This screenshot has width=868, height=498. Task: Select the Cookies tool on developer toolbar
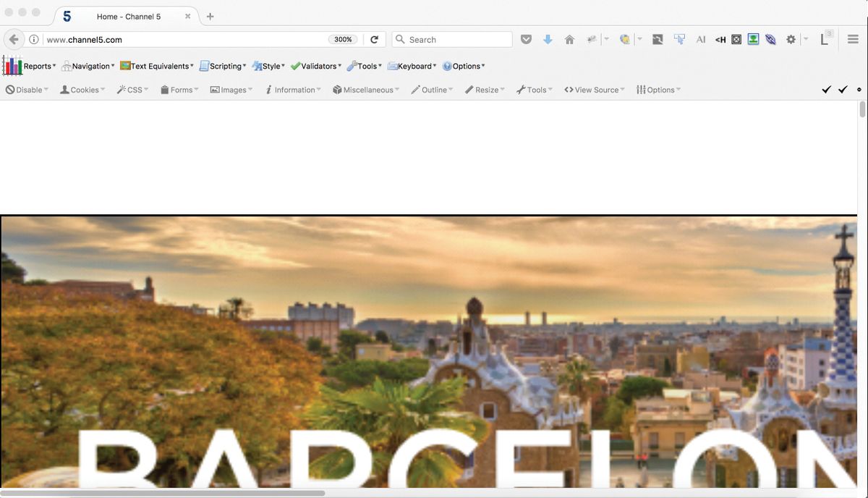(82, 89)
